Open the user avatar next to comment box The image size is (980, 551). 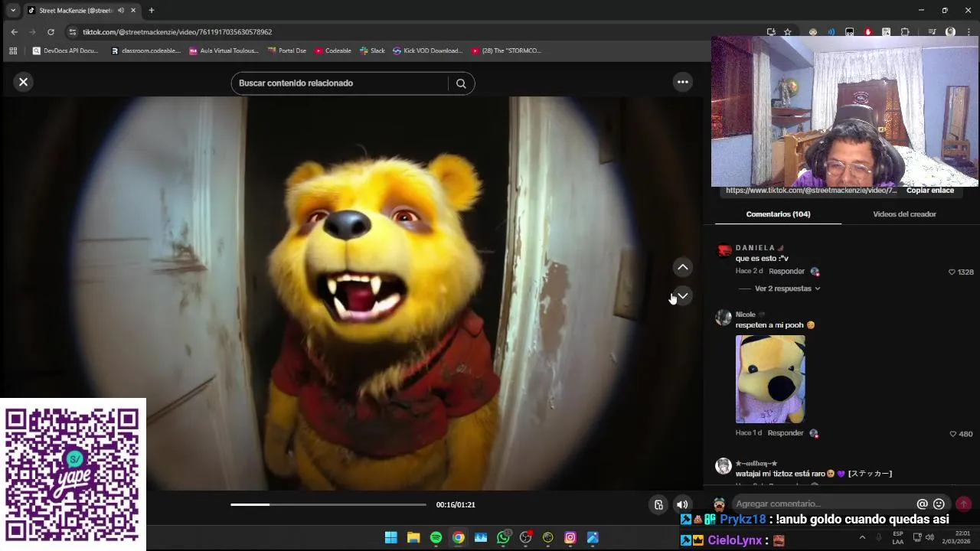coord(719,504)
